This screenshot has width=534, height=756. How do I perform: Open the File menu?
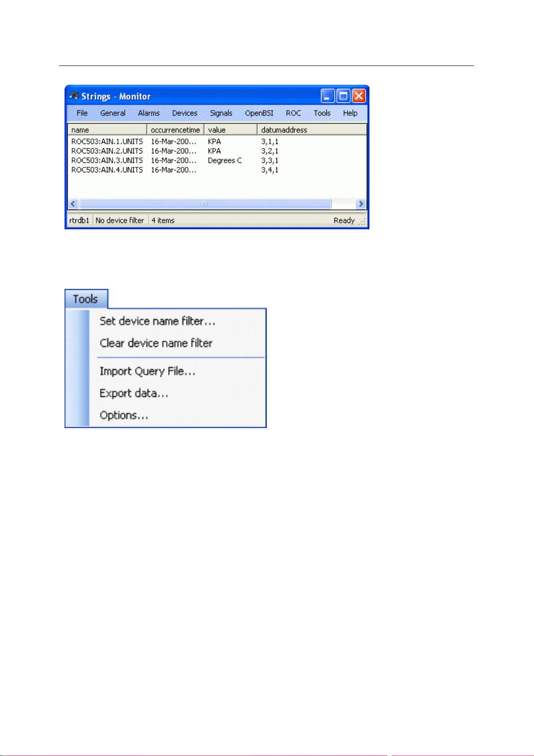click(82, 113)
